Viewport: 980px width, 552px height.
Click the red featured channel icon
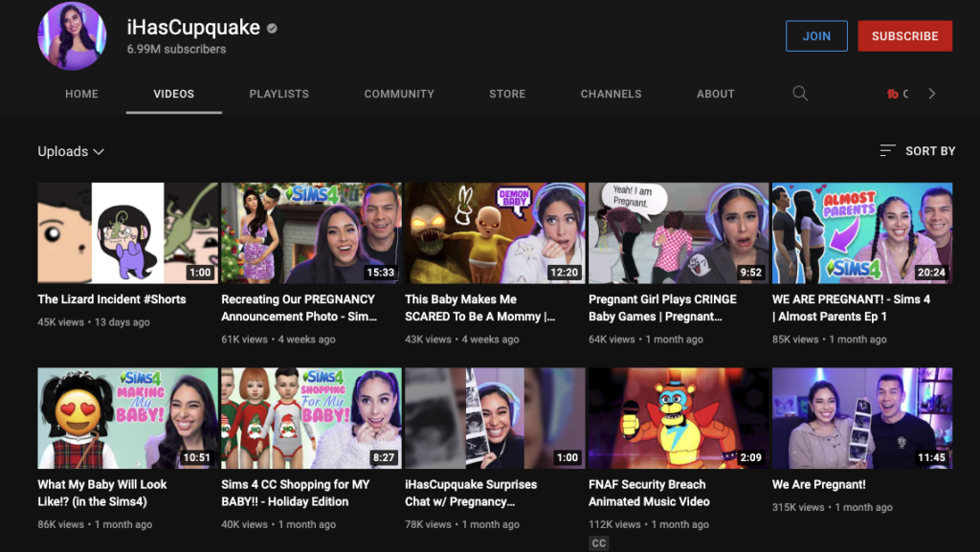pos(893,94)
